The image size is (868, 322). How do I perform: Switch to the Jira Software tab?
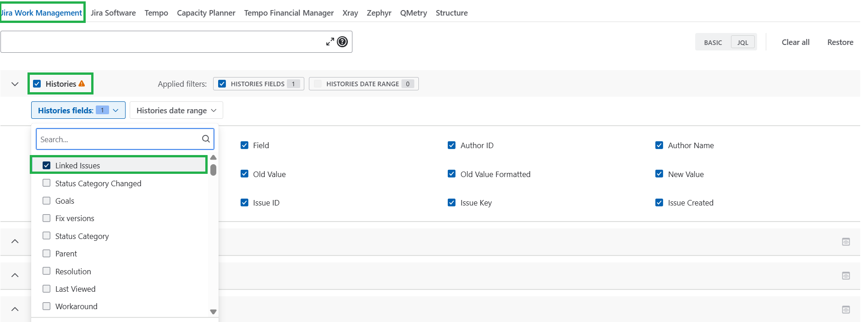tap(113, 13)
